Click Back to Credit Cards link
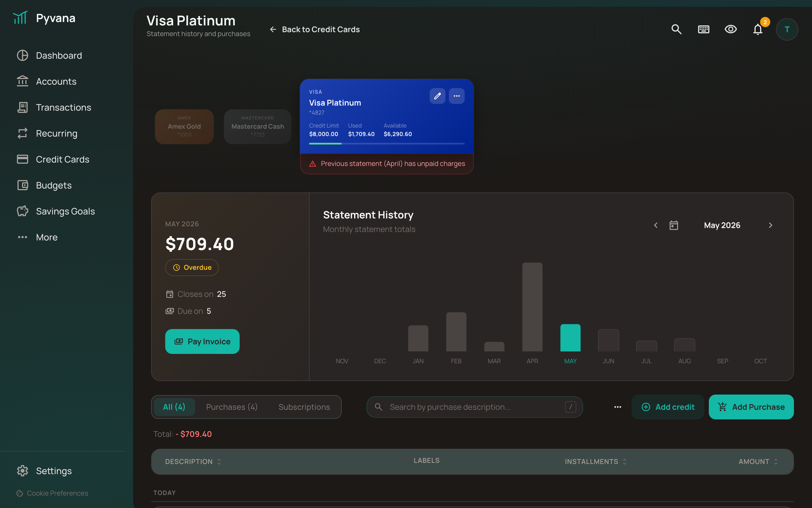The width and height of the screenshot is (812, 508). [315, 30]
